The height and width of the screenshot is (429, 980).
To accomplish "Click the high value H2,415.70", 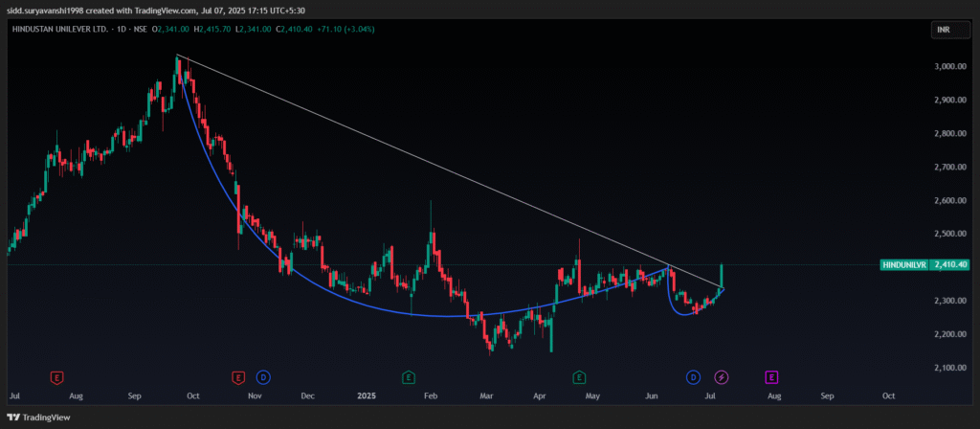I will 212,29.
